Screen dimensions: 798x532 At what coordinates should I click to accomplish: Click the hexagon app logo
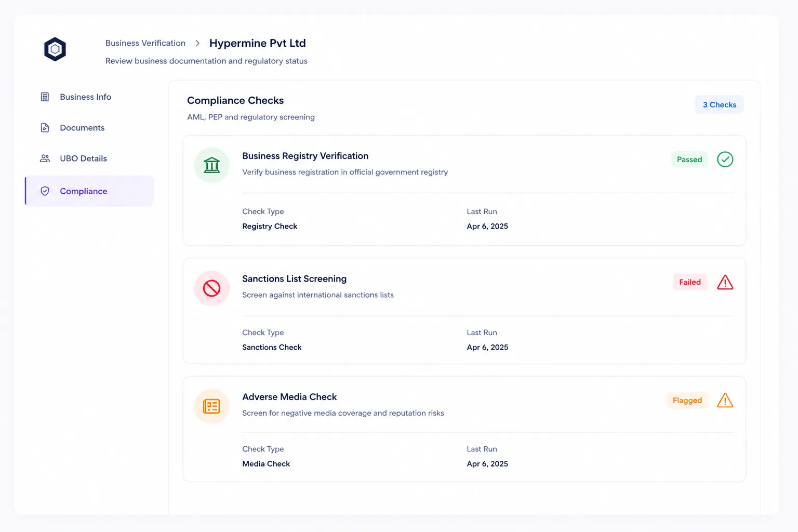pyautogui.click(x=55, y=49)
